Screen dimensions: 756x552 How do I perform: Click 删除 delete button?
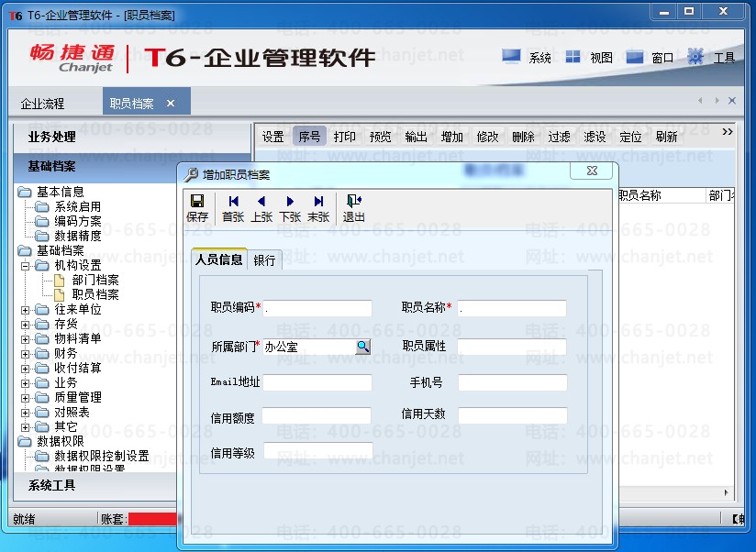(523, 137)
